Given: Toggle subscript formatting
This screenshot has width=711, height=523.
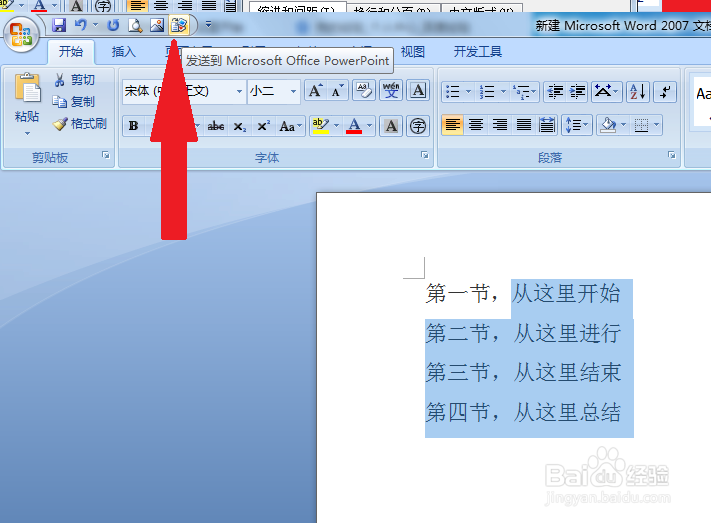Looking at the screenshot, I should click(x=240, y=126).
